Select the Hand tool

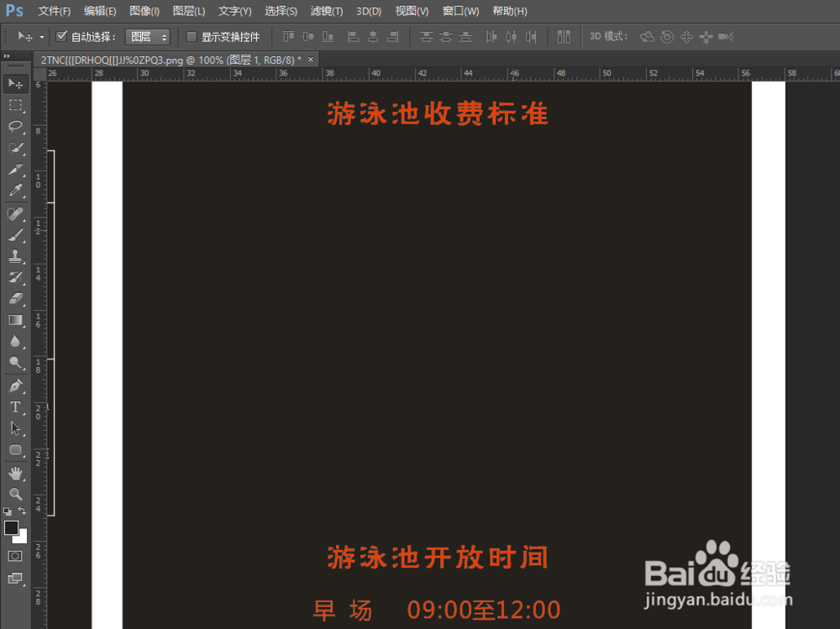tap(15, 473)
